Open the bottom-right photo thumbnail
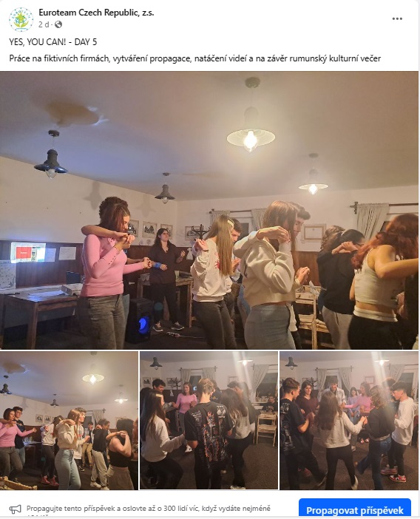Viewport: 420px width, 519px height. (349, 421)
